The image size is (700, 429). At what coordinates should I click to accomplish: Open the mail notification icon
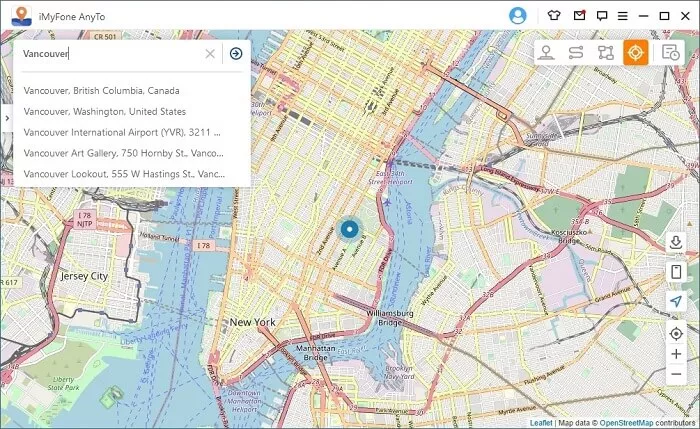(579, 16)
